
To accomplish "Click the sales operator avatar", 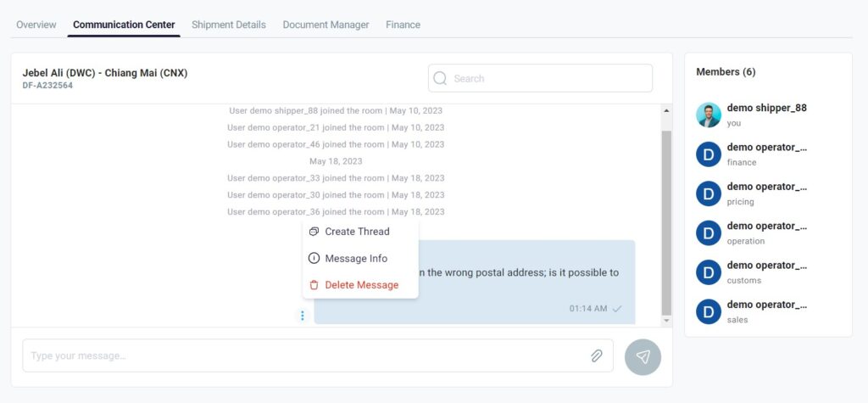I will pyautogui.click(x=709, y=311).
